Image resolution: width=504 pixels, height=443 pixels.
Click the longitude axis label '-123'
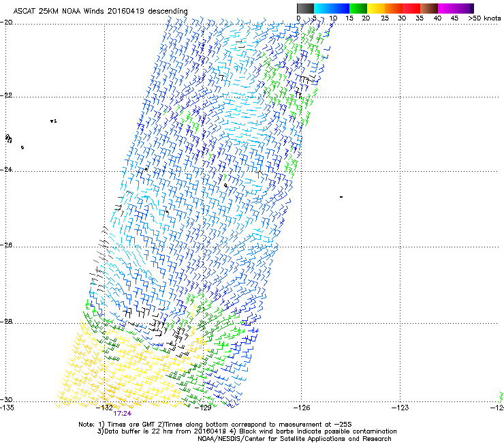[x=400, y=408]
